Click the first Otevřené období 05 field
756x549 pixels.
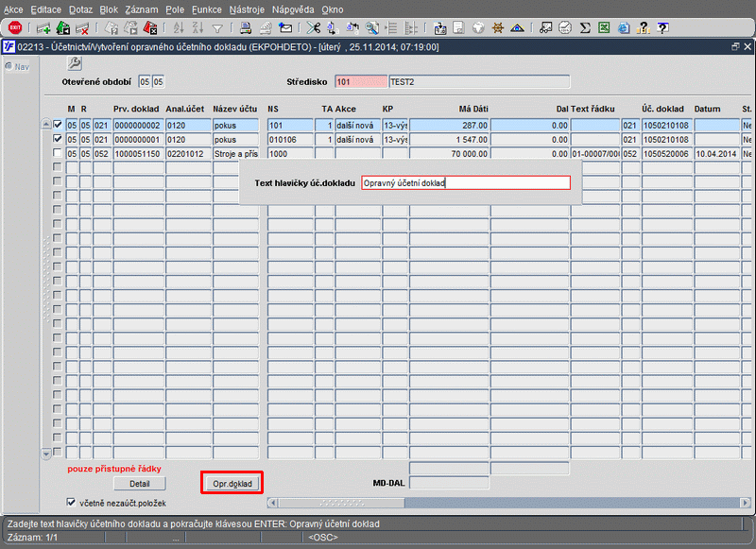pos(145,82)
